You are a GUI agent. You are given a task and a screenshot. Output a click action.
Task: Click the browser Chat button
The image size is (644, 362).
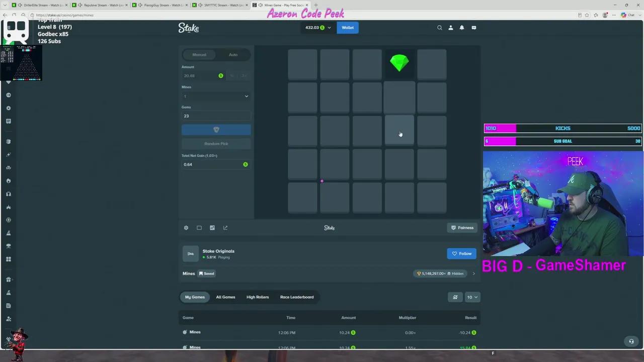(628, 15)
